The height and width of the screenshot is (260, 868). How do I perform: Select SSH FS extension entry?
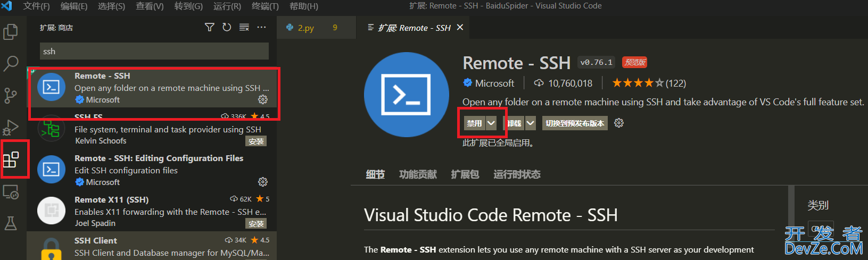pyautogui.click(x=152, y=129)
